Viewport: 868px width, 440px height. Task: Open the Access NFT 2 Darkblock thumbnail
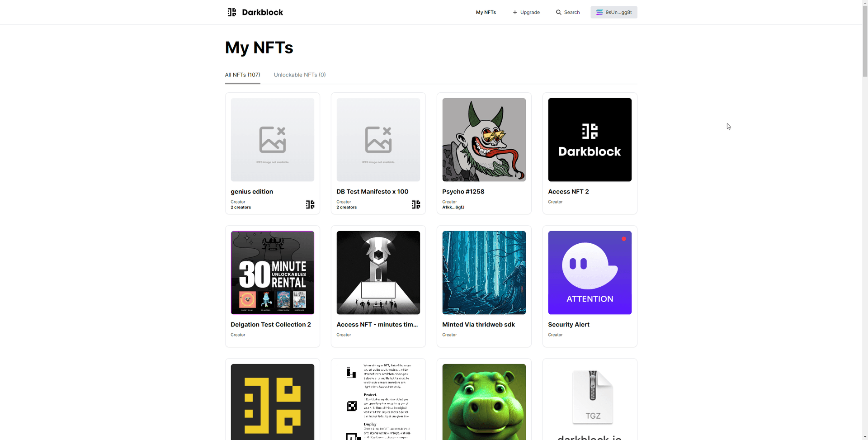(590, 140)
